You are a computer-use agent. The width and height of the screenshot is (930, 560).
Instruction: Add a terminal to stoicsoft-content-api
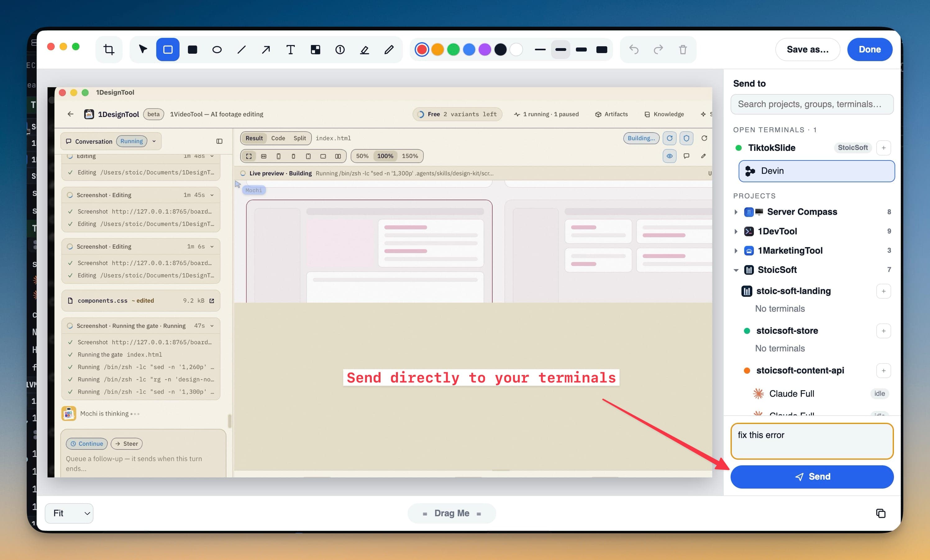[883, 371]
